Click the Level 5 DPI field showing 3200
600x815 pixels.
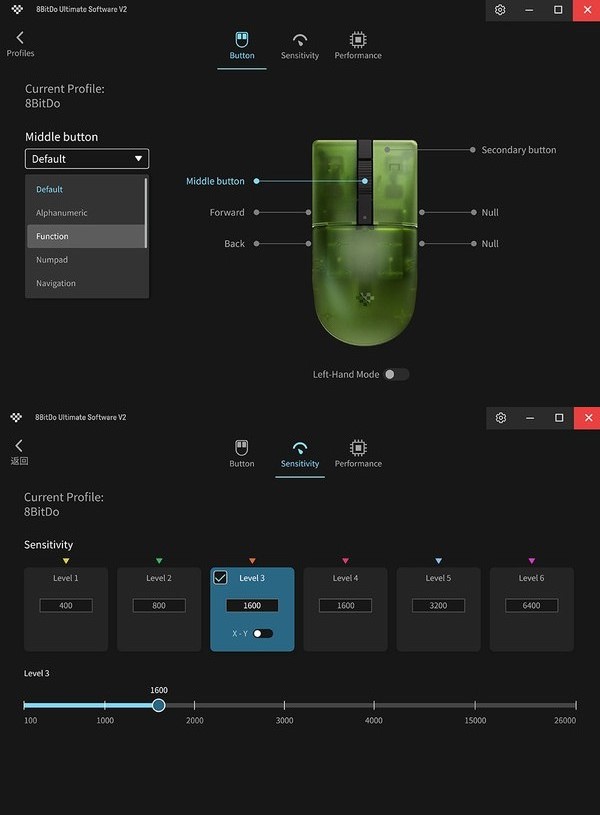click(438, 606)
